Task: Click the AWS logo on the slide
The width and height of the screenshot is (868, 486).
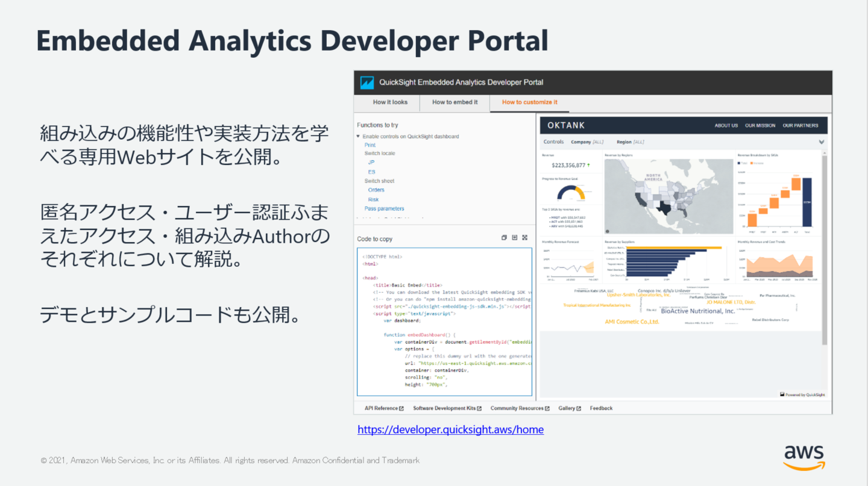Action: click(x=804, y=457)
